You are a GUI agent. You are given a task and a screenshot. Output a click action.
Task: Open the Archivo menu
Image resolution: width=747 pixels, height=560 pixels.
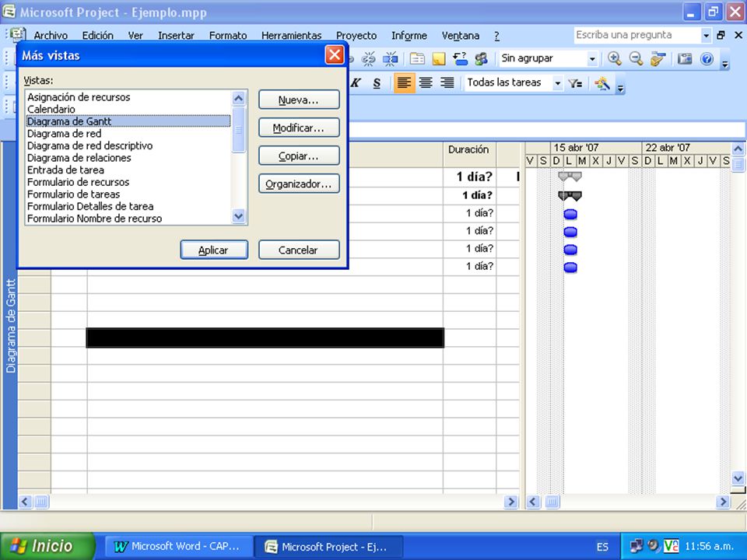click(51, 36)
